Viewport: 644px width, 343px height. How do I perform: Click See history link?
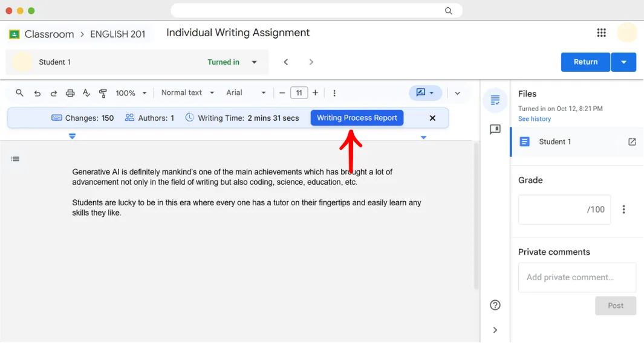(535, 119)
